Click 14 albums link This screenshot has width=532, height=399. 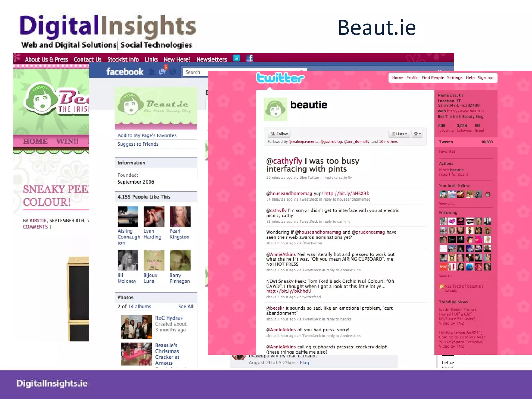pyautogui.click(x=139, y=307)
